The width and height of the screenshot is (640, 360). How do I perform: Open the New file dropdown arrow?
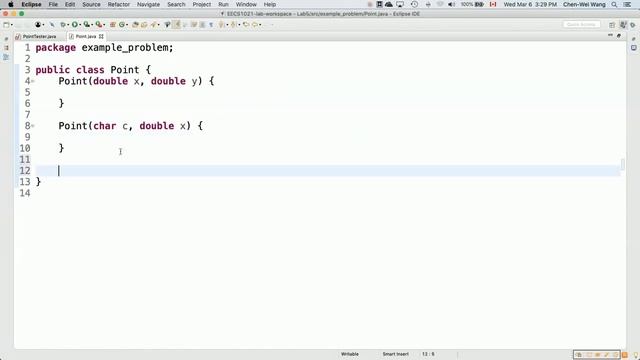point(11,24)
